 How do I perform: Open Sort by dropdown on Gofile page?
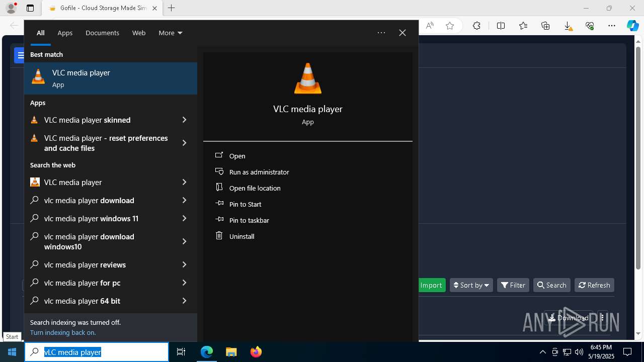(x=471, y=285)
